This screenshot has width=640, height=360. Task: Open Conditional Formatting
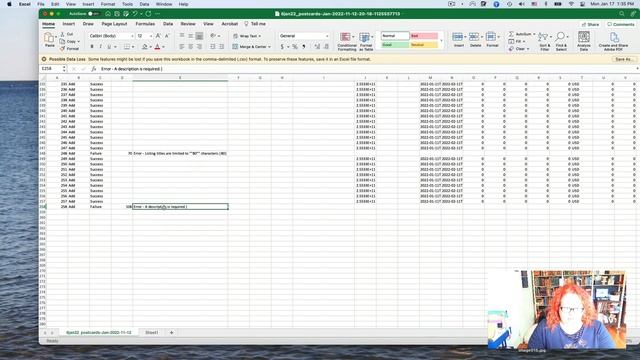(x=347, y=42)
